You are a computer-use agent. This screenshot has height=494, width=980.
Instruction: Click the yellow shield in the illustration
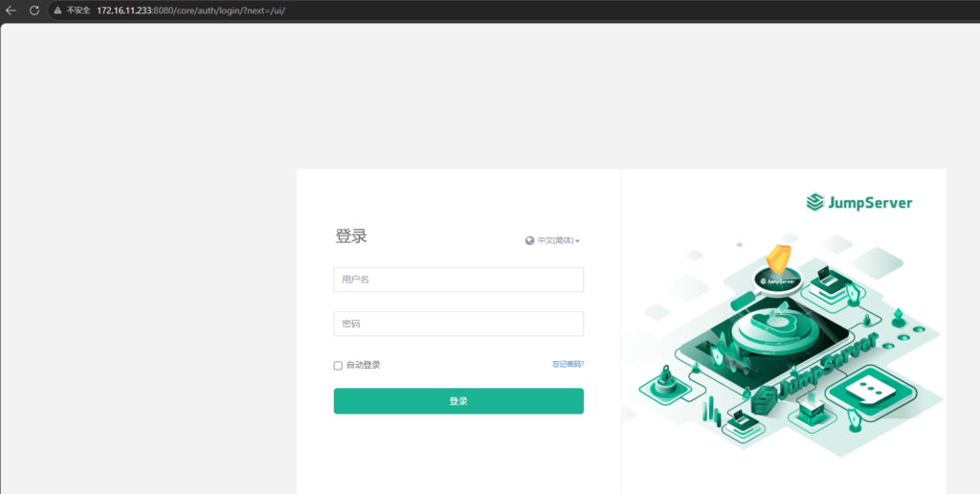coord(778,257)
